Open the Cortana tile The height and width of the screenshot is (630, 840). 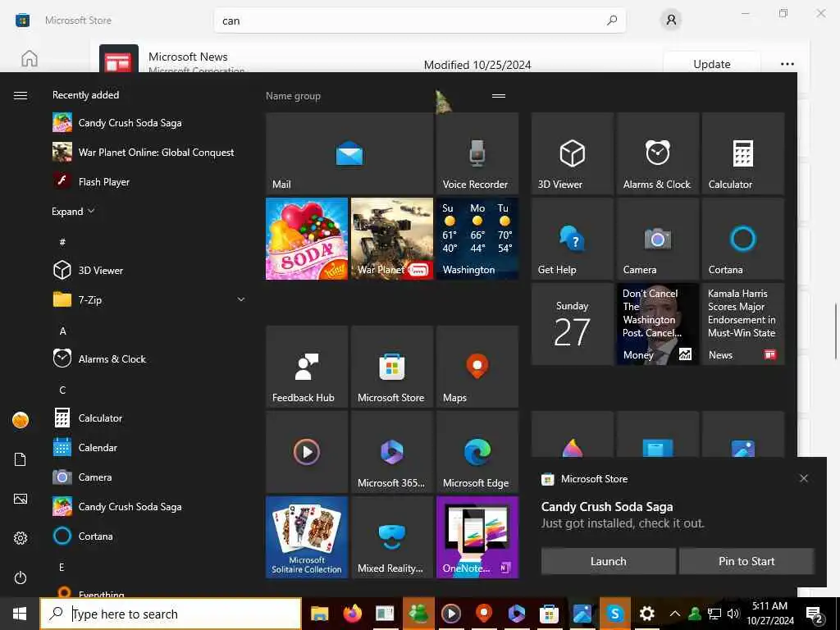[x=743, y=239]
